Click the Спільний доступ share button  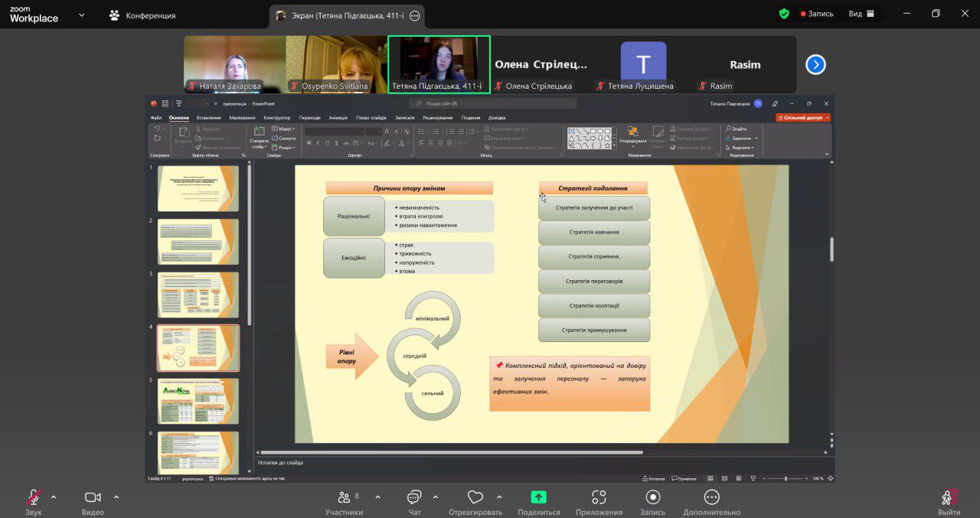click(x=802, y=118)
